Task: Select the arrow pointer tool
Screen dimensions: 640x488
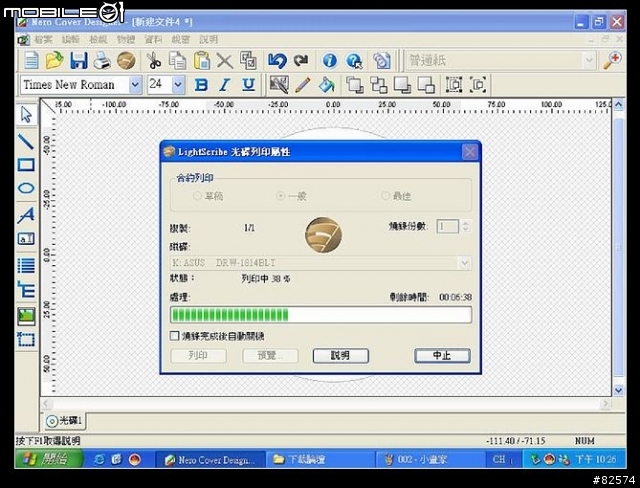Action: pyautogui.click(x=26, y=115)
